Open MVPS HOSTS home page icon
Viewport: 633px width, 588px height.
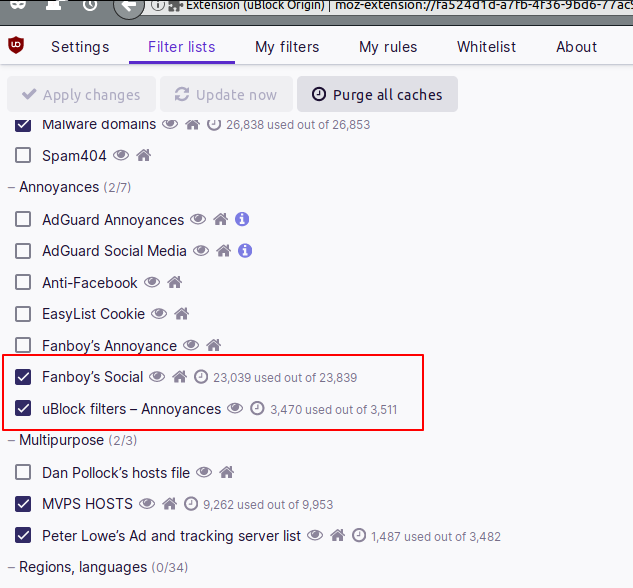(x=170, y=504)
